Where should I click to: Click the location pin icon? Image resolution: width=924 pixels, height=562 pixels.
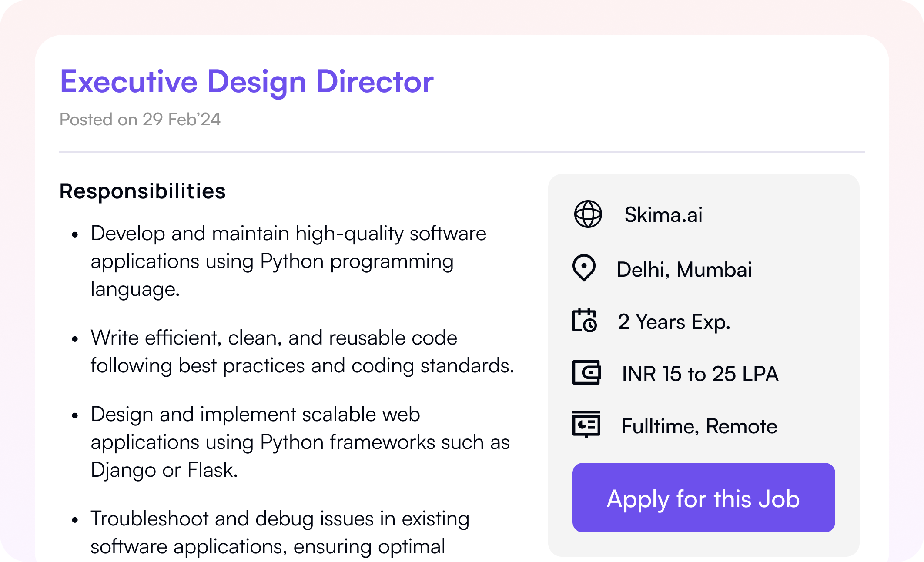[x=584, y=268]
